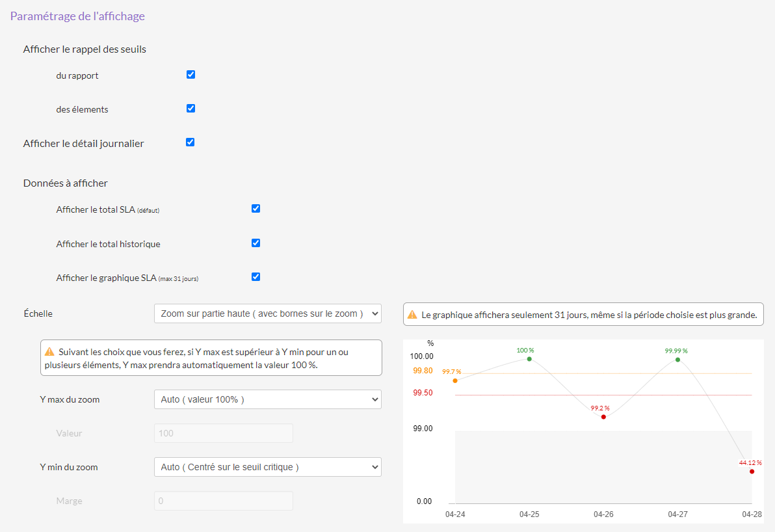
Task: Click warning icon in the Y max notice
Action: click(x=49, y=351)
